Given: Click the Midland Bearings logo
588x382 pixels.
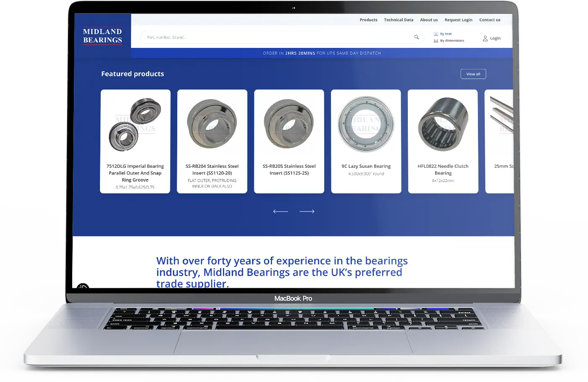Looking at the screenshot, I should tap(102, 36).
